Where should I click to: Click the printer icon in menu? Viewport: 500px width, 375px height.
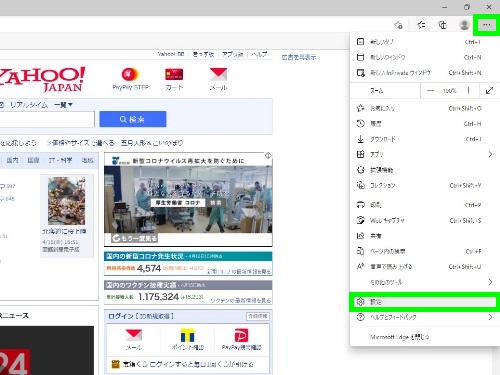point(360,205)
